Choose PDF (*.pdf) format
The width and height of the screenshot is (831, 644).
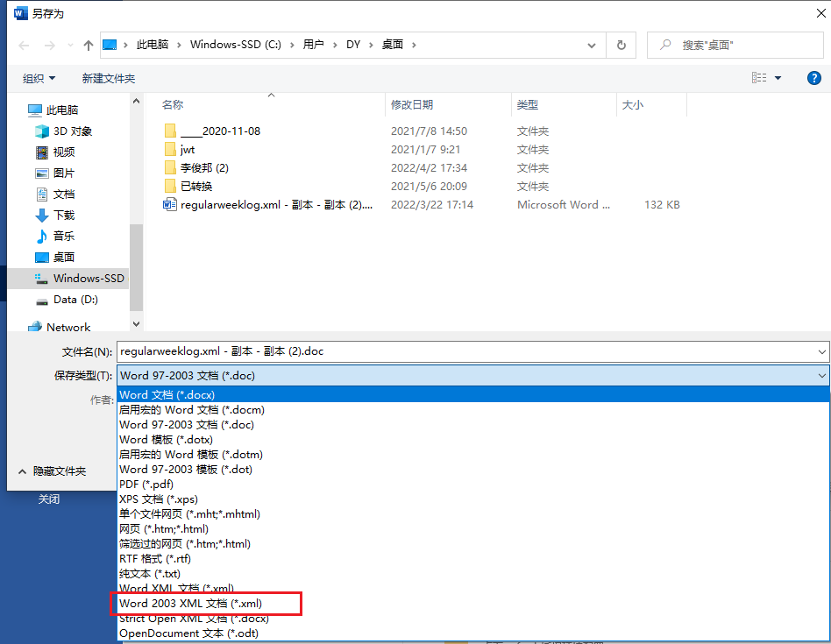(x=473, y=484)
